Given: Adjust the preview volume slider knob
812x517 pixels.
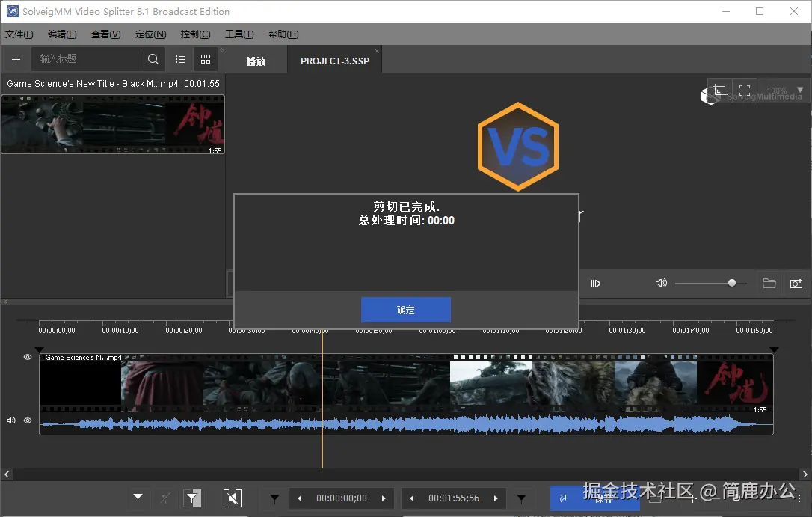Looking at the screenshot, I should tap(732, 283).
